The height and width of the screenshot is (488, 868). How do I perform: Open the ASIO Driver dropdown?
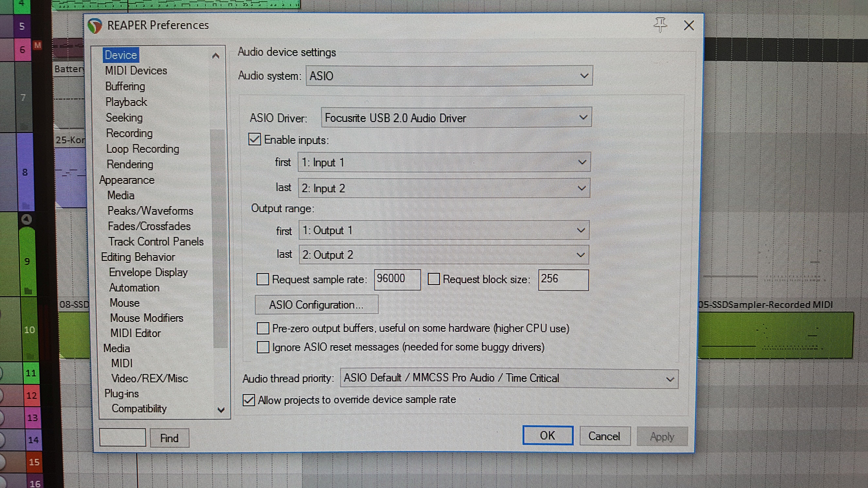pos(456,118)
